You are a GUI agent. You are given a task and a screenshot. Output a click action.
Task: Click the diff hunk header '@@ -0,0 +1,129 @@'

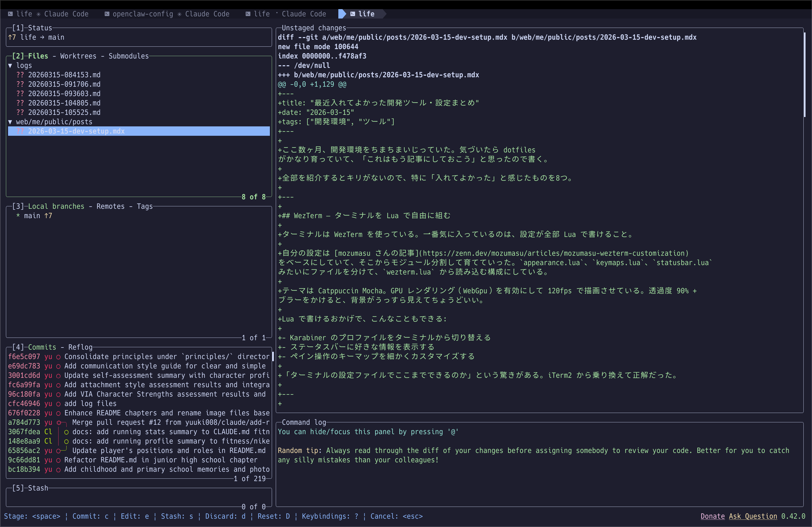[x=312, y=84]
